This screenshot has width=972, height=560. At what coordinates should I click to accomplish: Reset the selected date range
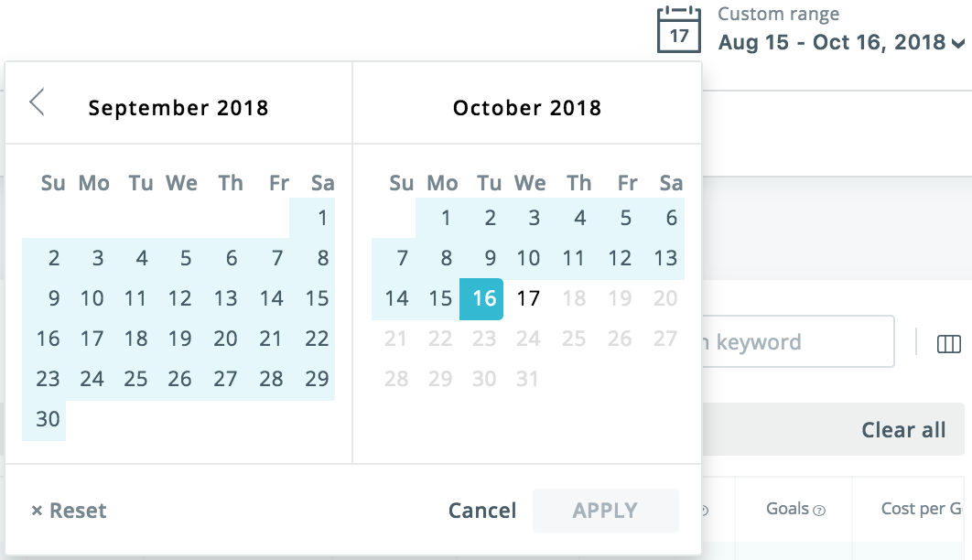pos(69,511)
